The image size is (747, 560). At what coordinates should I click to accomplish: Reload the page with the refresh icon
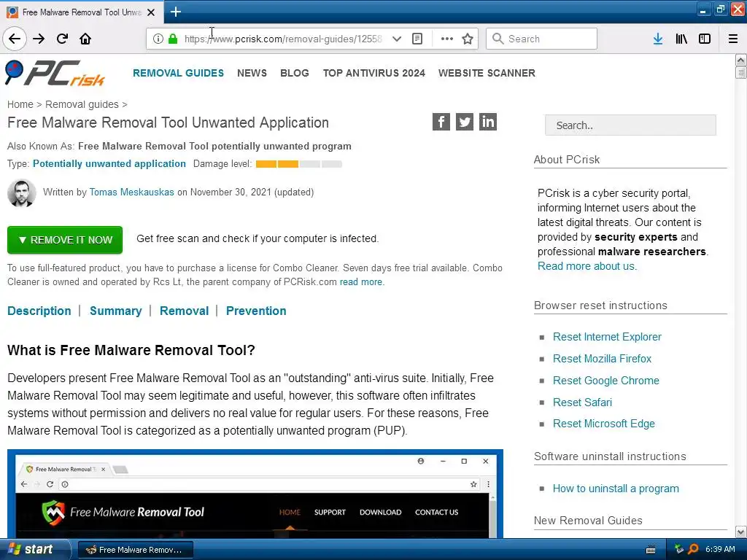click(63, 39)
